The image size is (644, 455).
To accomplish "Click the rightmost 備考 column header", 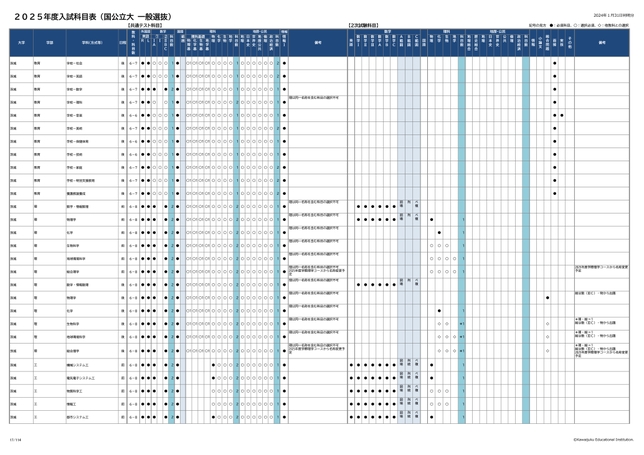I will pyautogui.click(x=603, y=43).
